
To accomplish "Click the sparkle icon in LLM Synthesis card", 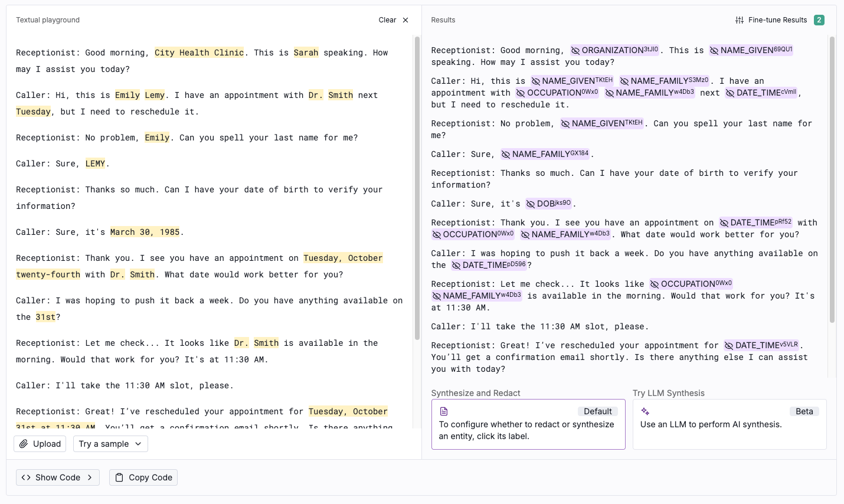I will [x=645, y=411].
